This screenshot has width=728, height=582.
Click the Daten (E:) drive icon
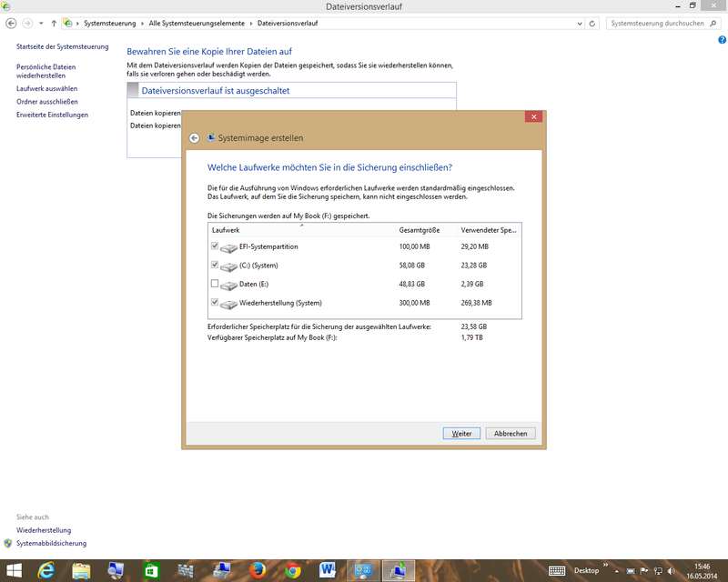(x=228, y=286)
